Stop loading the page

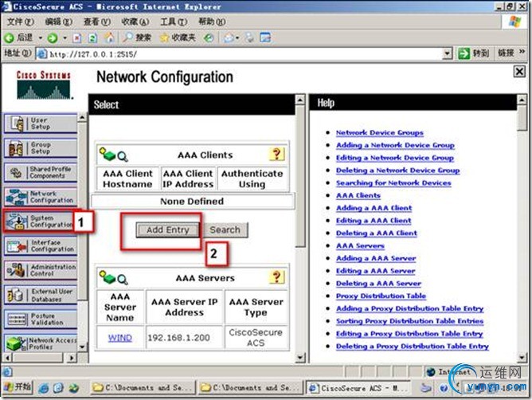click(x=77, y=37)
